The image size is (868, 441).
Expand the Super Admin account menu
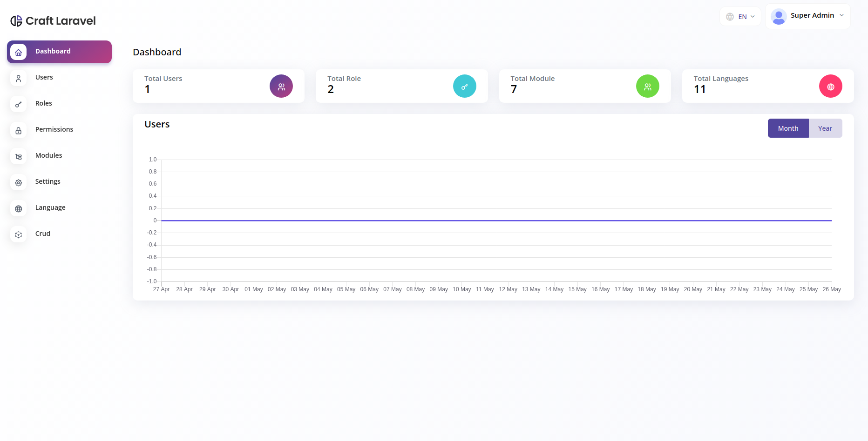[x=808, y=16]
